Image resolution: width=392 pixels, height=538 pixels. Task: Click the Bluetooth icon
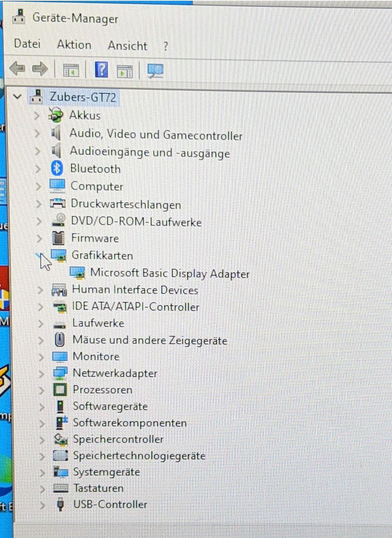[x=57, y=168]
